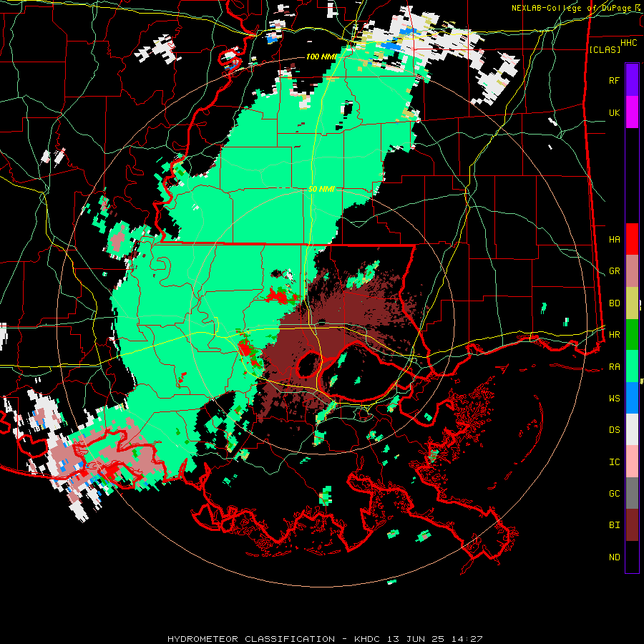Image resolution: width=644 pixels, height=644 pixels.
Task: Pick the RA light green legend swatch
Action: pyautogui.click(x=632, y=366)
